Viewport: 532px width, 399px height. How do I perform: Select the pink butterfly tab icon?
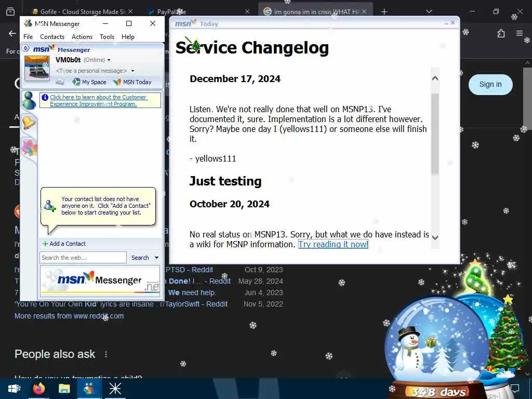(29, 148)
